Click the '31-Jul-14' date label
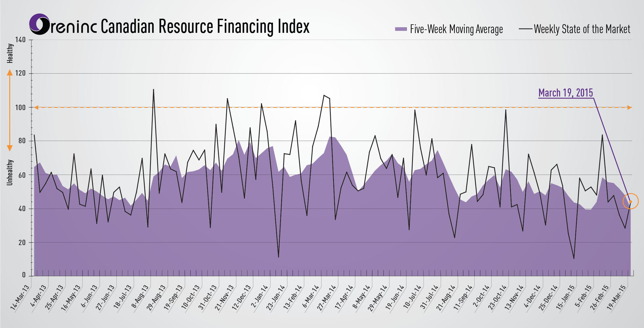This screenshot has width=644, height=328. pos(429,297)
